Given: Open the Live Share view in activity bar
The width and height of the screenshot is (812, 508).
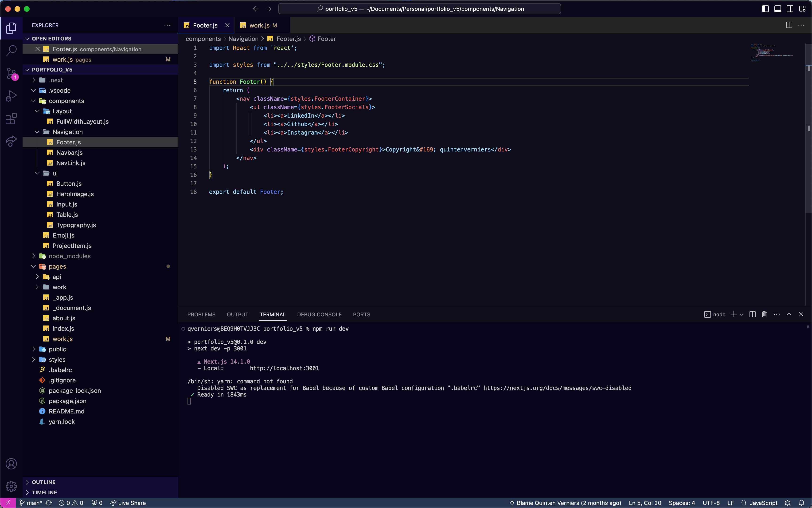Looking at the screenshot, I should coord(11,141).
